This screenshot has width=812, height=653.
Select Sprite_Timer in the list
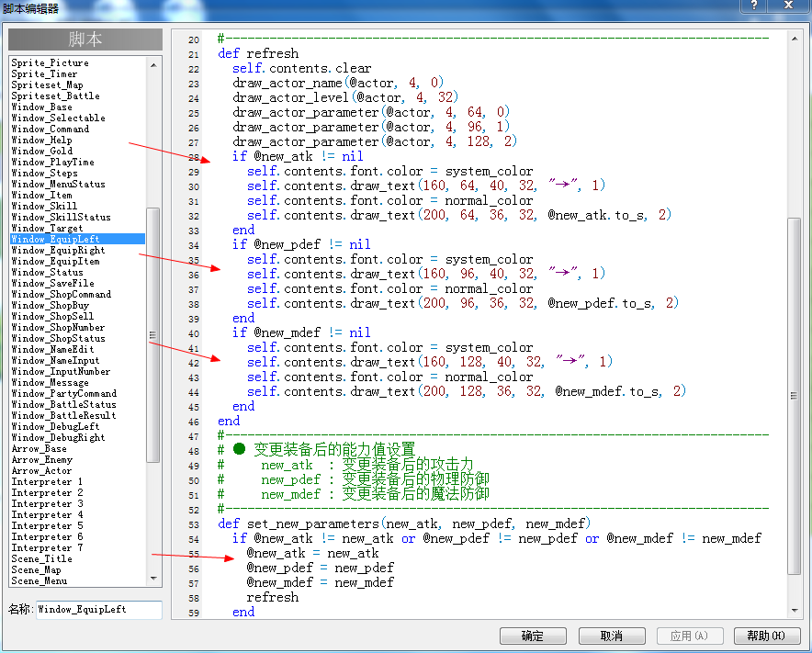click(x=44, y=73)
